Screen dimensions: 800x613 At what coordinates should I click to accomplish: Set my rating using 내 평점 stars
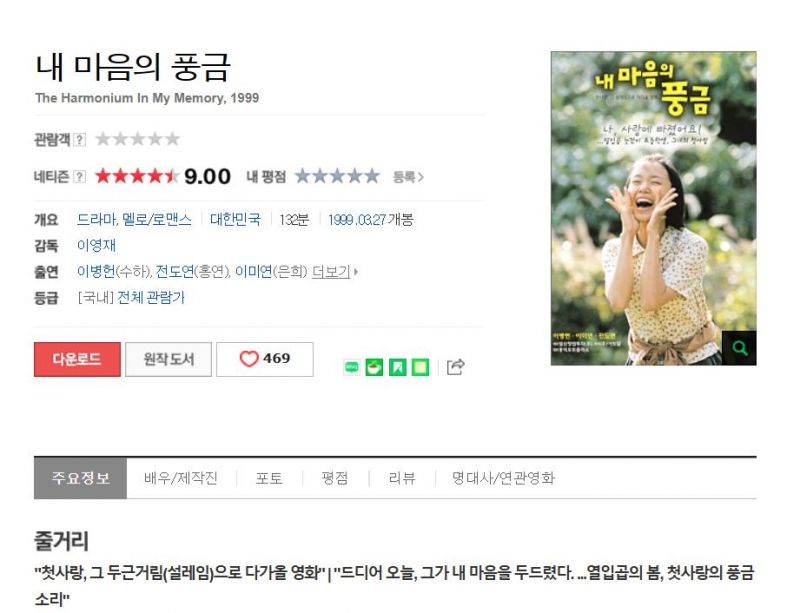pos(337,176)
